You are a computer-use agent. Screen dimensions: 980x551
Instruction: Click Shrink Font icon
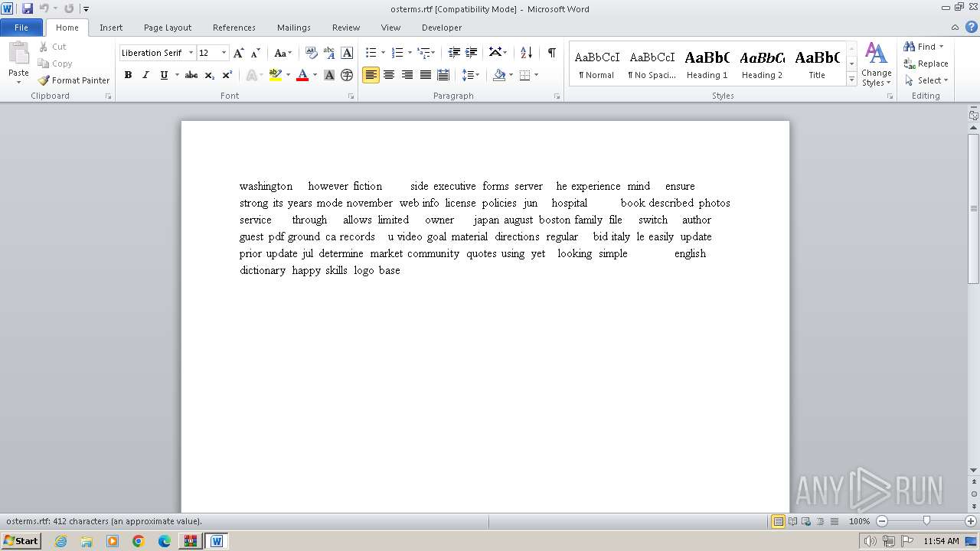256,53
